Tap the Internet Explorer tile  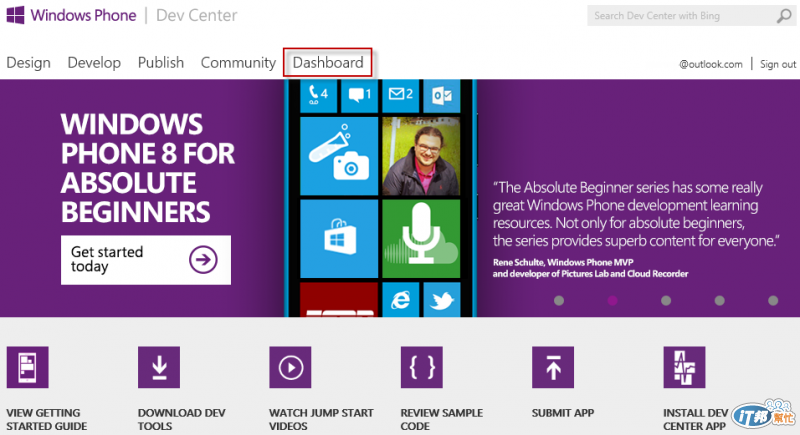click(x=401, y=300)
